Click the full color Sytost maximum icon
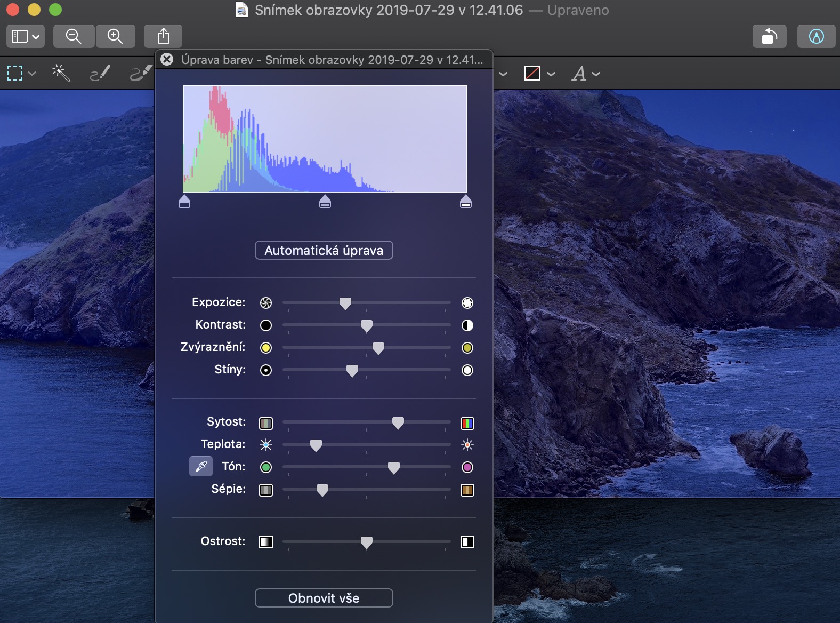Screen dimensions: 840x623 (467, 424)
